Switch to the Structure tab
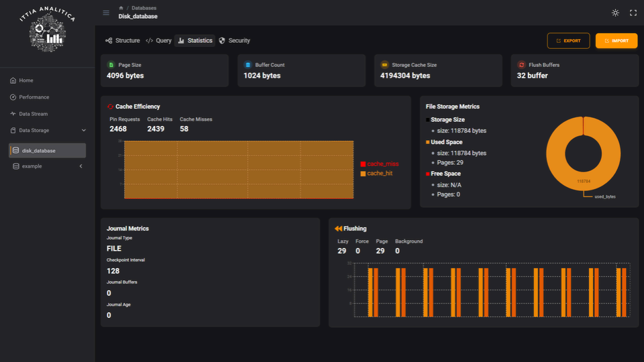Screen dimensions: 644x362 pyautogui.click(x=123, y=41)
